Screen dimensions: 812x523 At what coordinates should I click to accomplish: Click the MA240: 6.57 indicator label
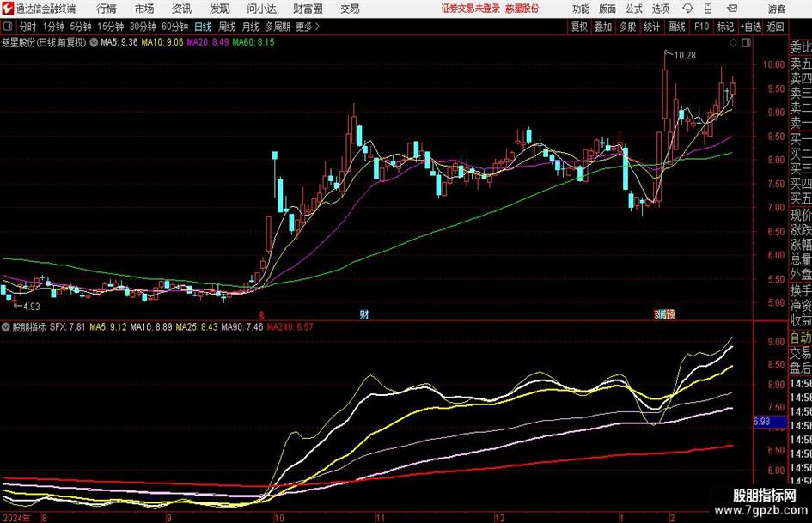(290, 326)
